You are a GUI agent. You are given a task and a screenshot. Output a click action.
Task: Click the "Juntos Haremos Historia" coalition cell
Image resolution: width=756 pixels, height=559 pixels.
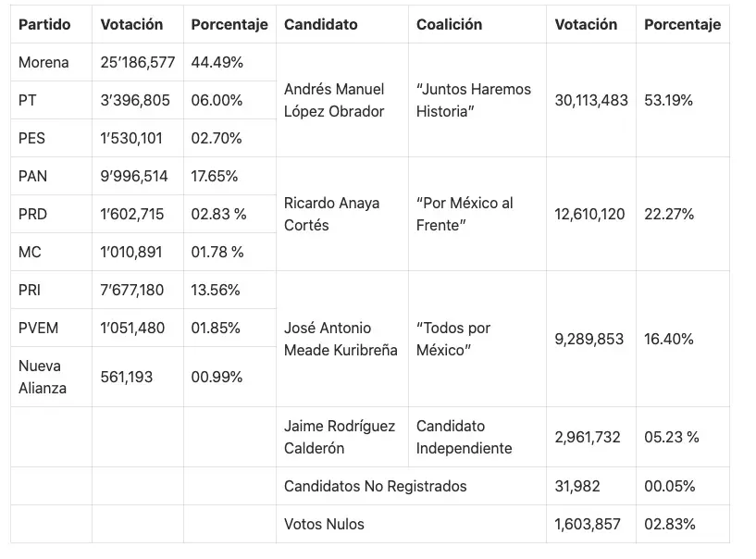[474, 100]
